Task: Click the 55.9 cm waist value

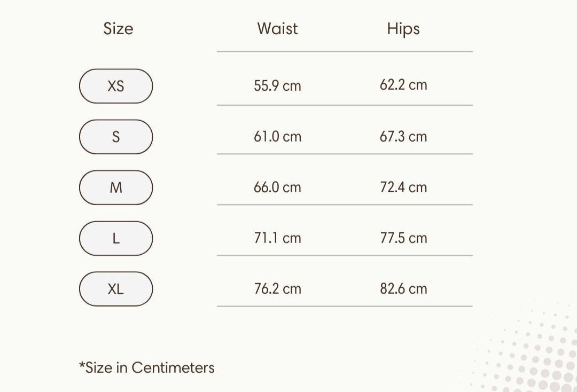Action: (277, 85)
